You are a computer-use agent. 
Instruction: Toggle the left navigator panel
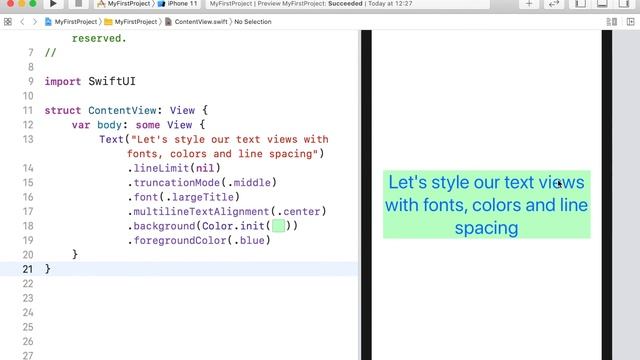(580, 4)
